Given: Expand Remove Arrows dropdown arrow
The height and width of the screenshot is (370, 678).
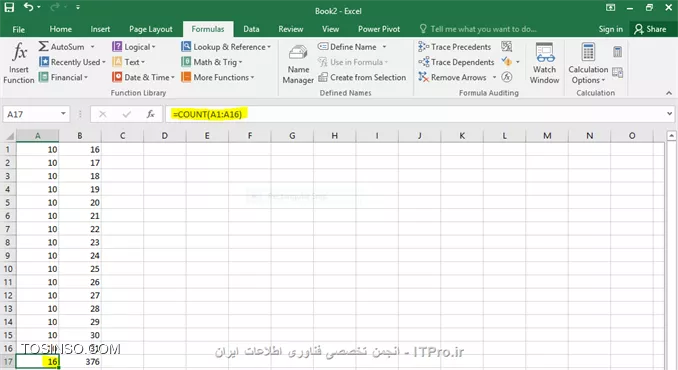Looking at the screenshot, I should (494, 77).
